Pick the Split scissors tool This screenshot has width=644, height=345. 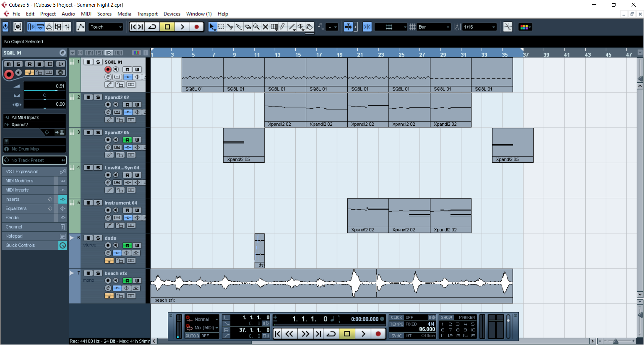230,27
